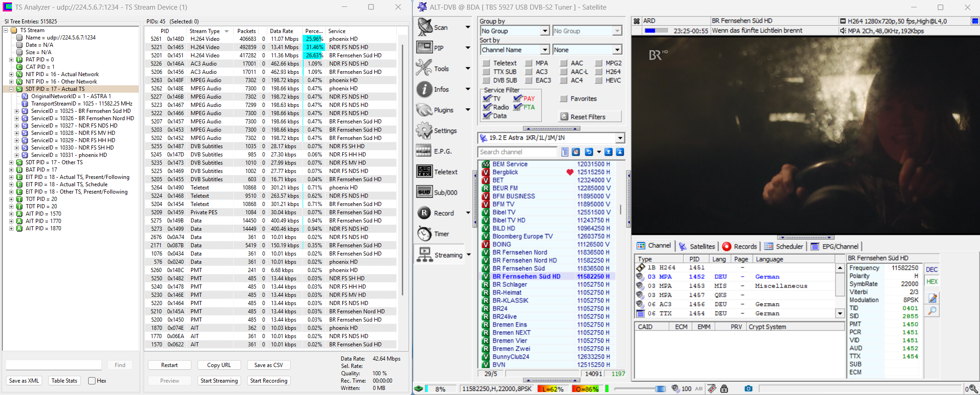Open the 19.2 E Astra satellite dropdown
Screen dimensions: 980x395
point(551,138)
